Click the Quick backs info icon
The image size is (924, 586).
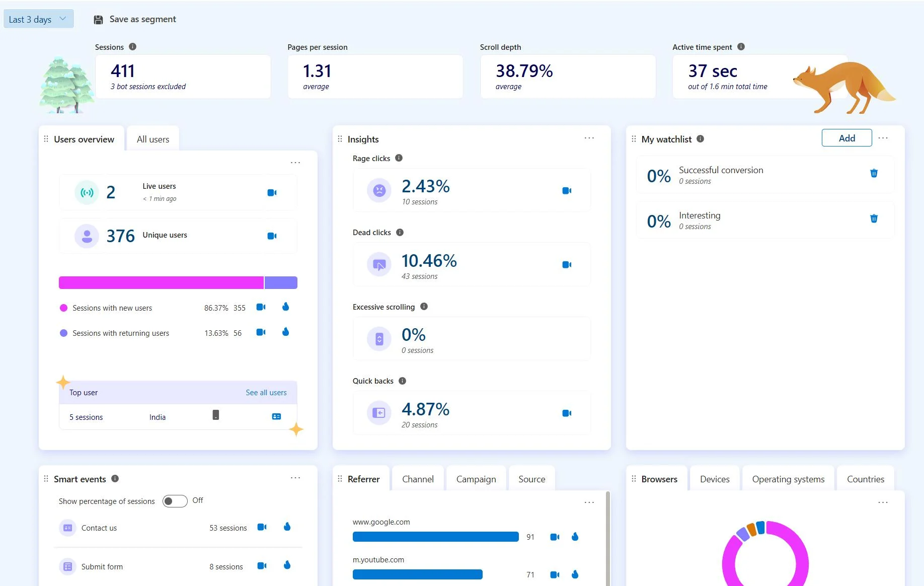(x=402, y=381)
